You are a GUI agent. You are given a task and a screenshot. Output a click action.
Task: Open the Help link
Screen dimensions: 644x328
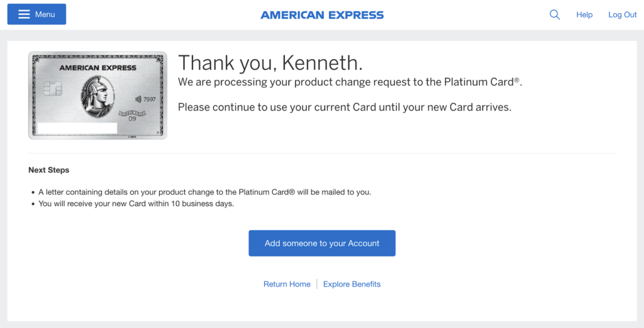(584, 15)
